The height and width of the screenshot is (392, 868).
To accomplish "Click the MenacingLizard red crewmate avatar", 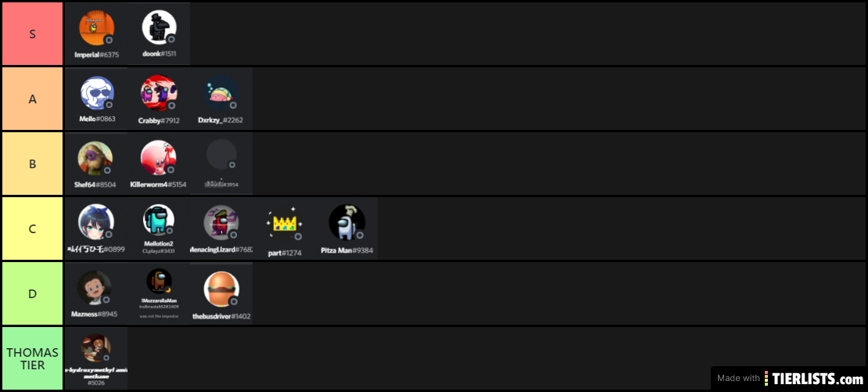I will click(221, 222).
